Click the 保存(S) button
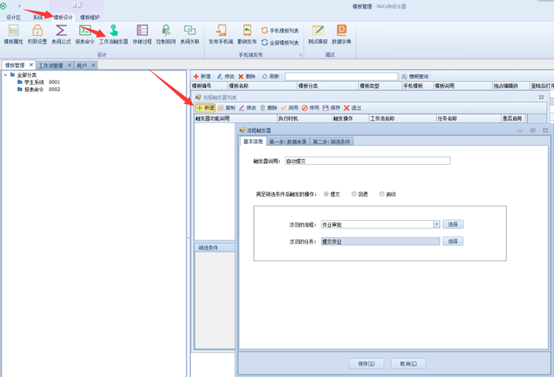The image size is (554, 377). (366, 364)
